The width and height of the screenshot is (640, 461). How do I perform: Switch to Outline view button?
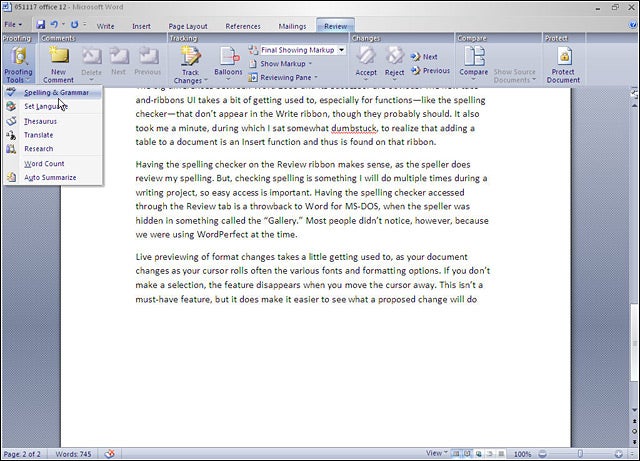[490, 454]
